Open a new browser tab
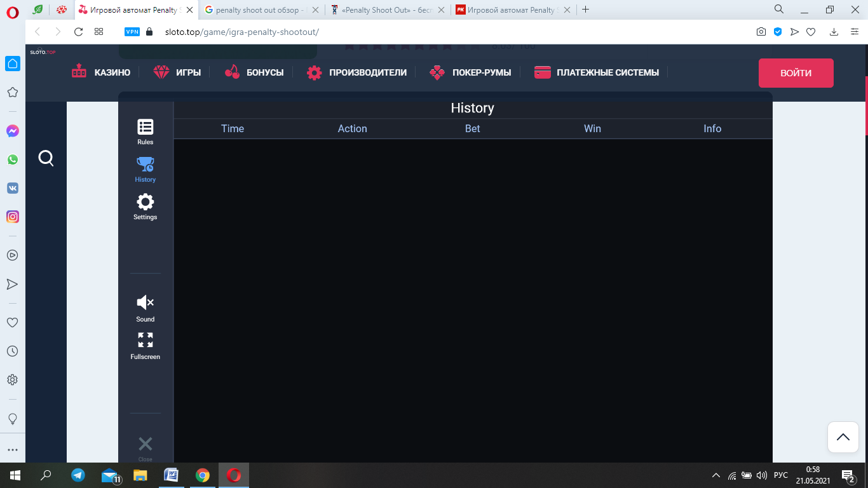This screenshot has width=868, height=488. coord(586,10)
